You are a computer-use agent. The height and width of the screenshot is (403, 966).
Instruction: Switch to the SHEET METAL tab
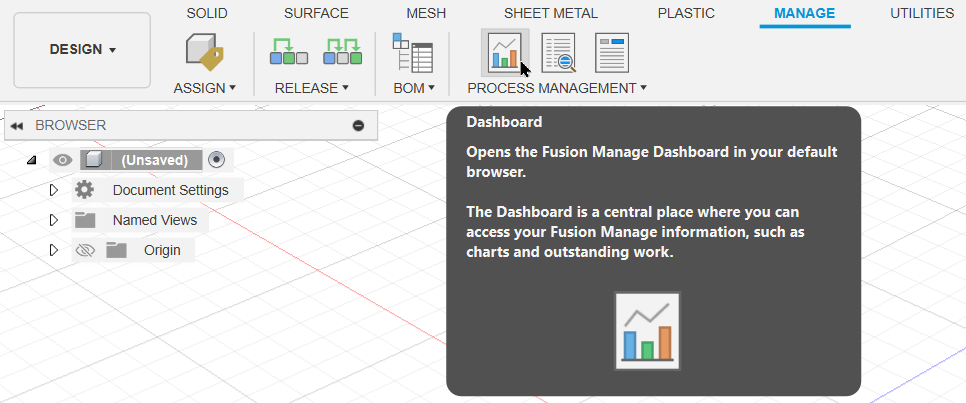pyautogui.click(x=551, y=13)
